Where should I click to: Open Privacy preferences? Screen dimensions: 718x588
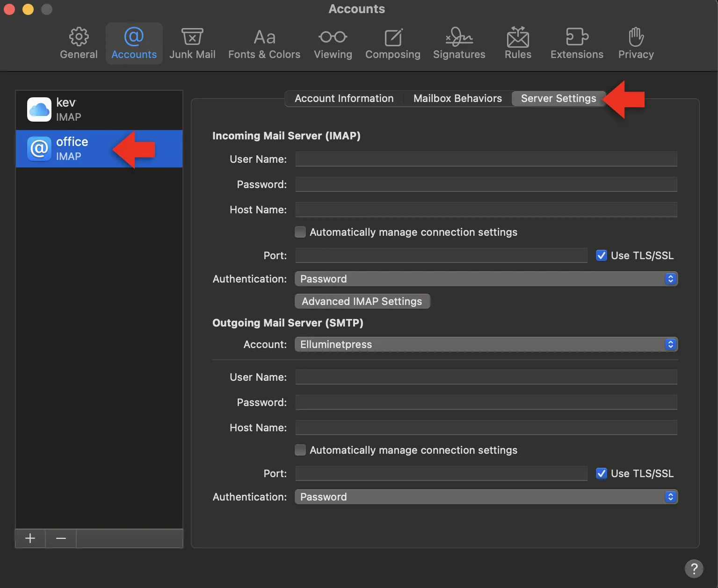click(636, 44)
